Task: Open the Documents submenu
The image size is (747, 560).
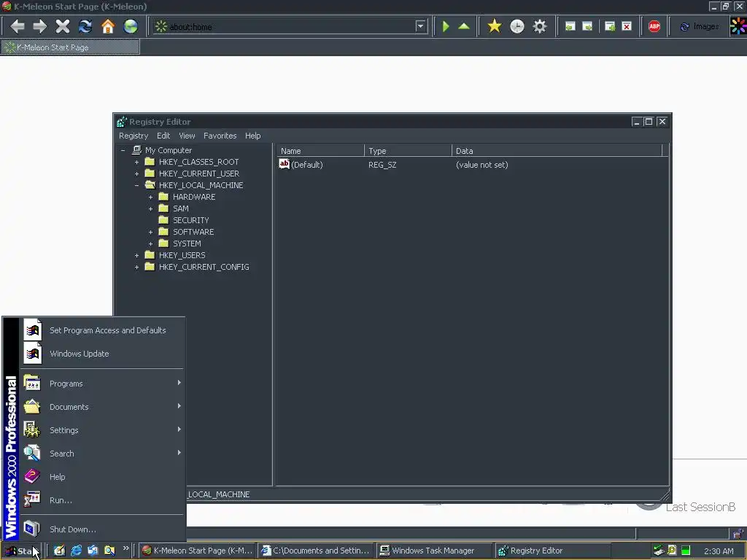Action: pyautogui.click(x=102, y=407)
